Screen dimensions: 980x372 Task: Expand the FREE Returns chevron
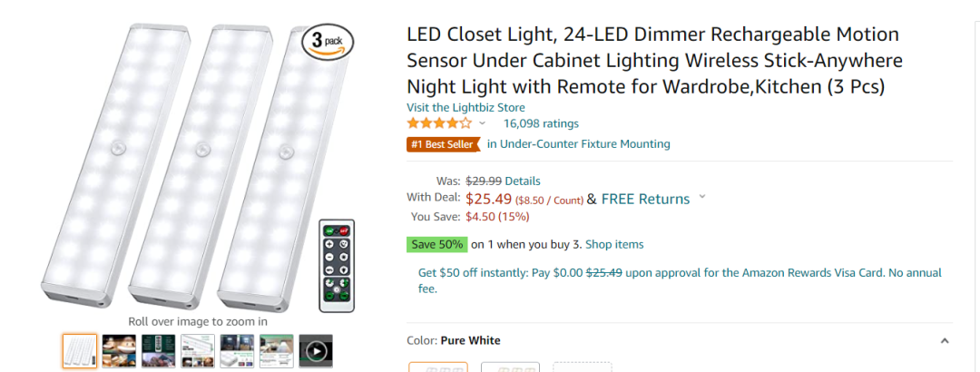702,198
